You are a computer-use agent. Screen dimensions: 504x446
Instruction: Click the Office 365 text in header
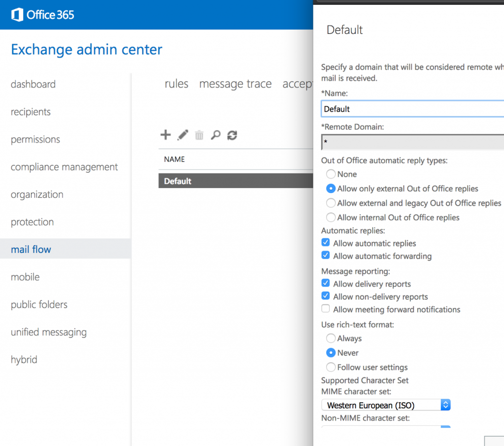(x=50, y=15)
